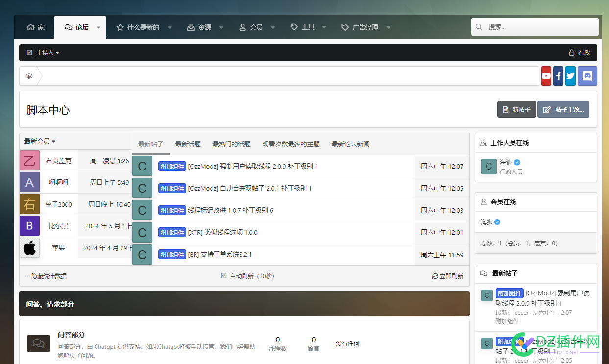Click Apple logo avatar of 苹果
This screenshot has height=364, width=609.
point(29,248)
